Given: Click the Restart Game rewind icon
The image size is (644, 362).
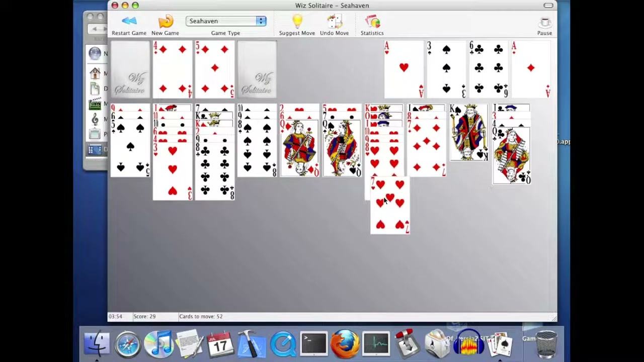Looking at the screenshot, I should pyautogui.click(x=129, y=21).
